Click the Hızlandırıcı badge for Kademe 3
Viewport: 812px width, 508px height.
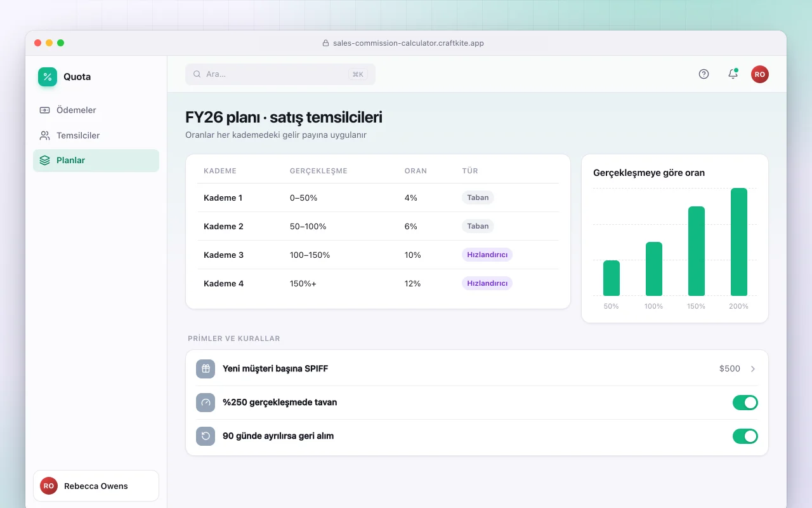tap(487, 255)
